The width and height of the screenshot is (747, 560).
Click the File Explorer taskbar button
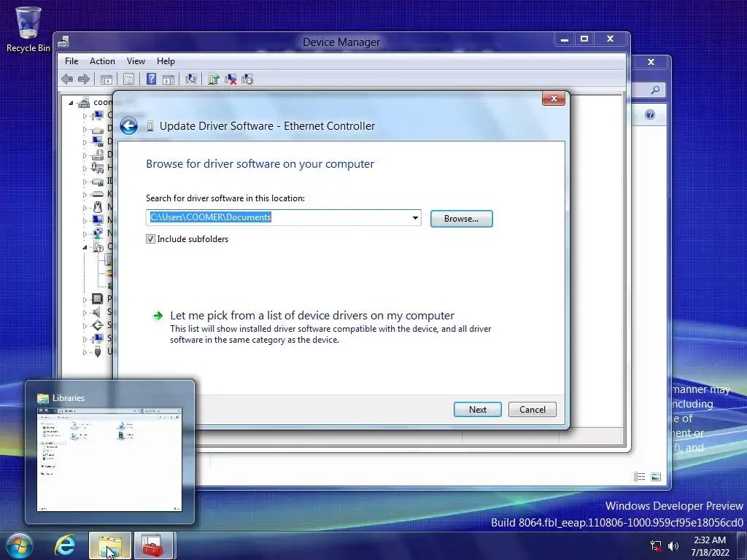click(110, 545)
